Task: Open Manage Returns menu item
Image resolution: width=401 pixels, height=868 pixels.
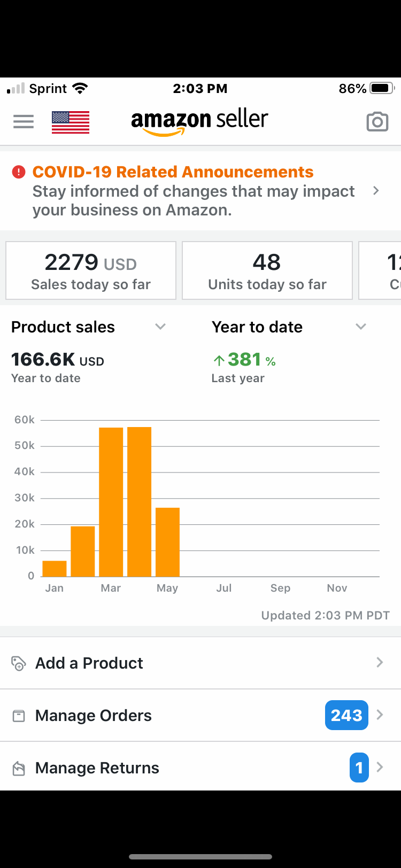Action: pyautogui.click(x=97, y=768)
